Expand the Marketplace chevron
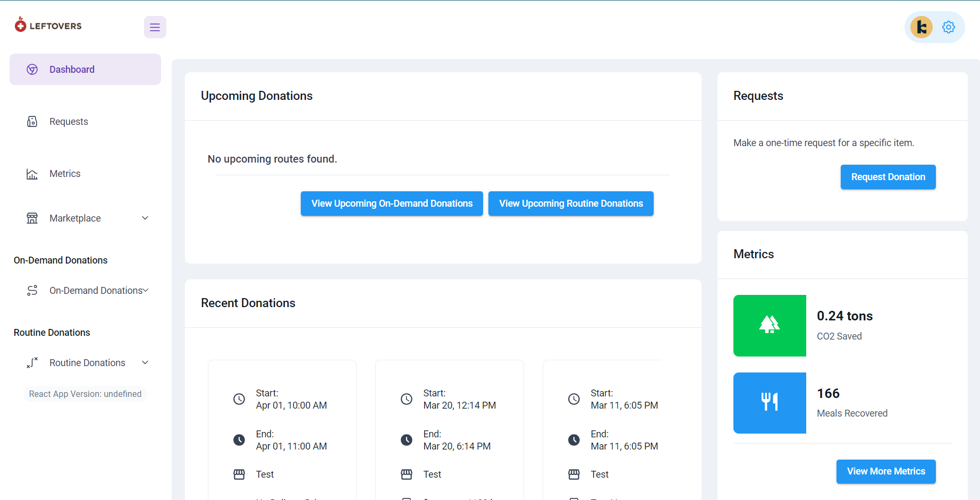 (x=145, y=218)
